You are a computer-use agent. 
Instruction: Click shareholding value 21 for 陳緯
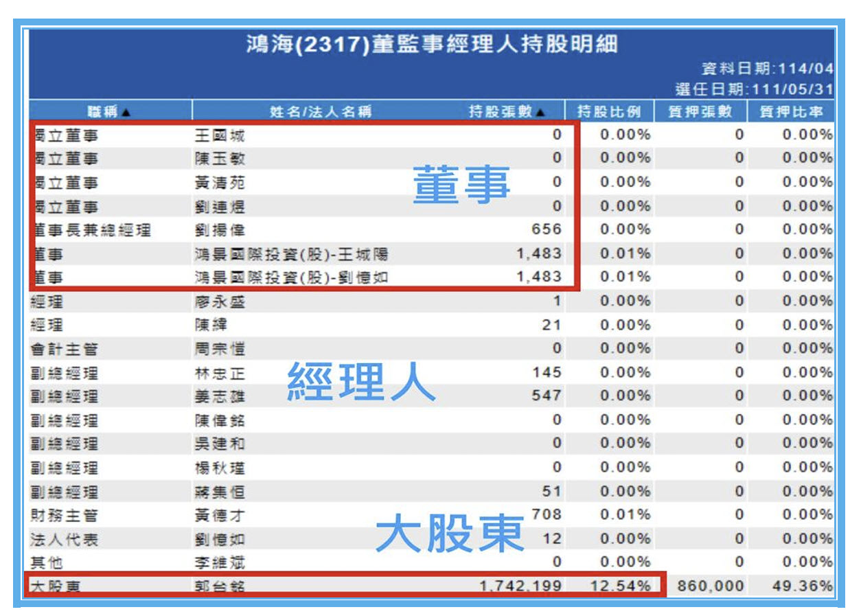(x=552, y=325)
